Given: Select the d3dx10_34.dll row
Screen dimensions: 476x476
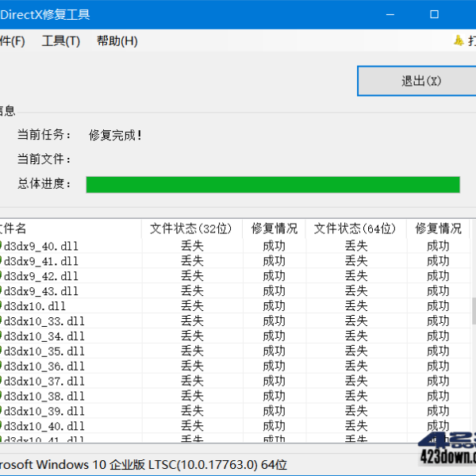Looking at the screenshot, I should click(235, 336).
